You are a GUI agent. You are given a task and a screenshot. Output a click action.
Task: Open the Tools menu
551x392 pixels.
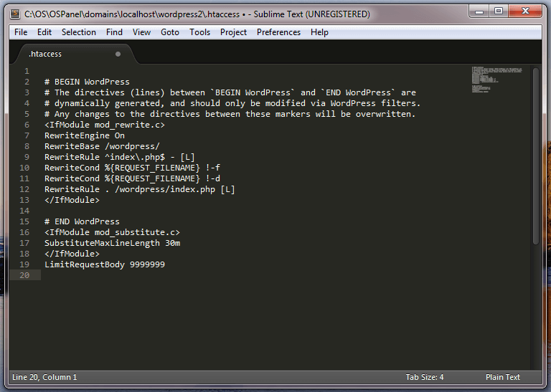point(199,32)
